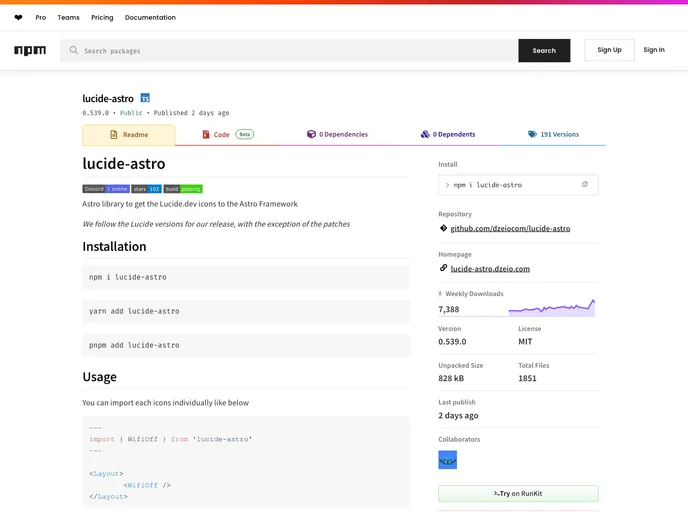Click the git icon beside repository link
The image size is (688, 512).
pyautogui.click(x=443, y=228)
